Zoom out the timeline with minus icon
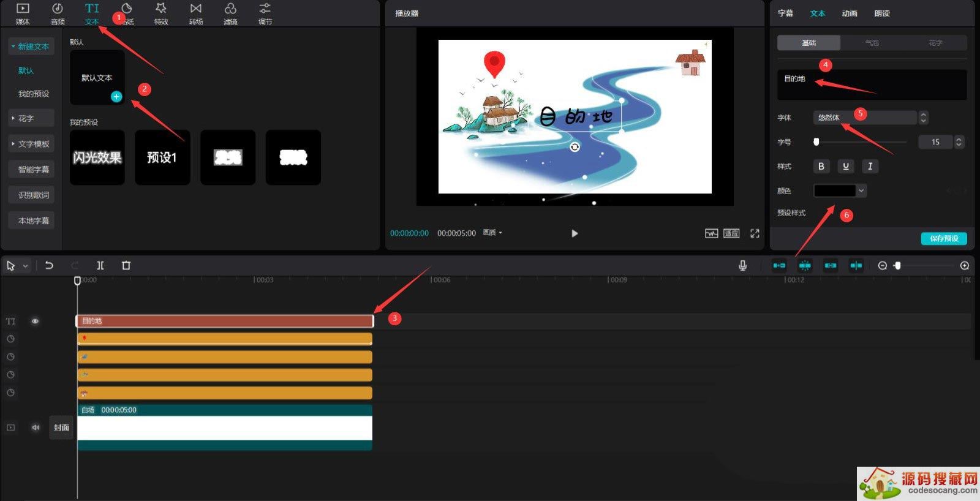Screen dimensions: 980x501 tap(882, 266)
